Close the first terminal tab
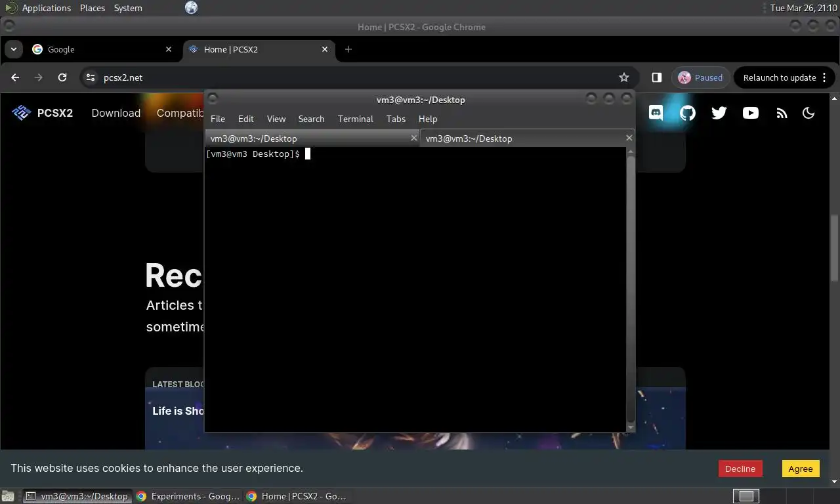 coord(414,138)
